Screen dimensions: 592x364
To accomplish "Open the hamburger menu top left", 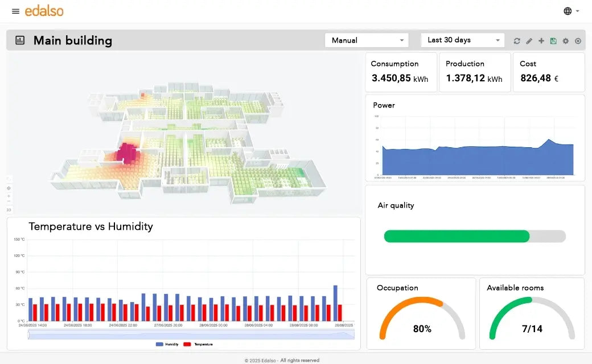I will pos(15,11).
